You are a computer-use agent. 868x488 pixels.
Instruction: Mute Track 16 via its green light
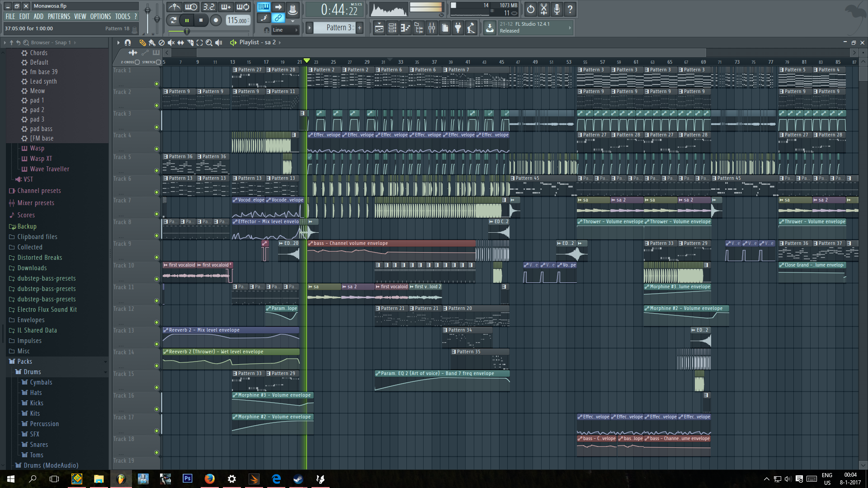(156, 409)
